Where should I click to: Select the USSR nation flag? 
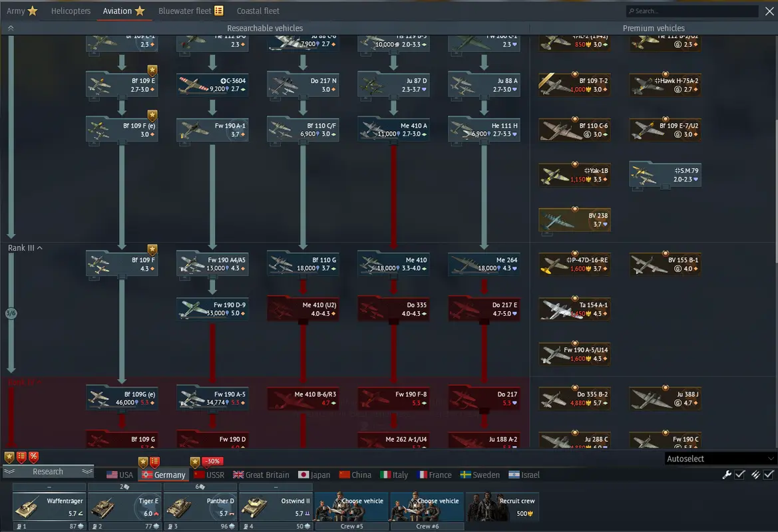click(209, 475)
